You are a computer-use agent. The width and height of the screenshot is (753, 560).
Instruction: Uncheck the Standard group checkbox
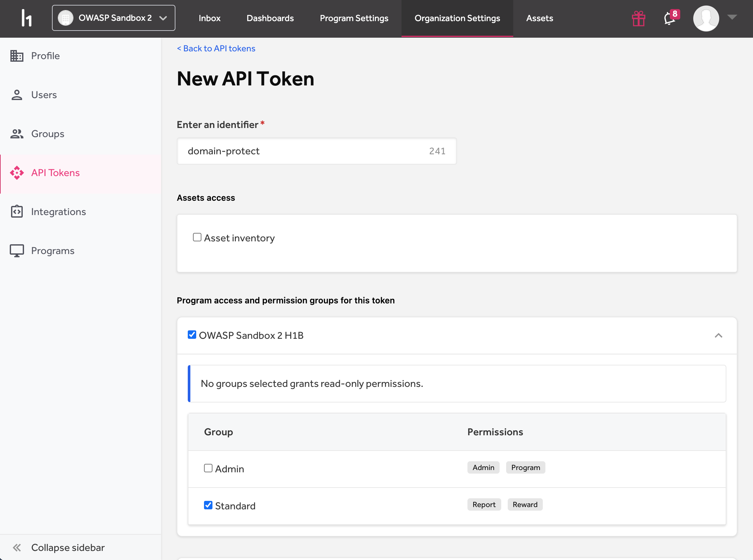[x=208, y=505]
